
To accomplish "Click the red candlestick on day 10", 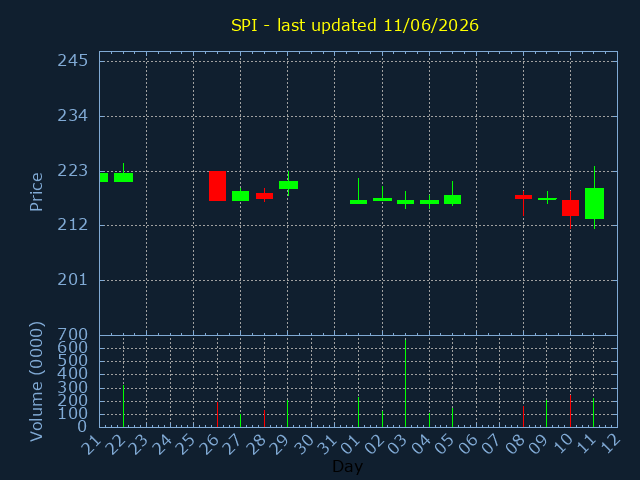I will pyautogui.click(x=570, y=208).
